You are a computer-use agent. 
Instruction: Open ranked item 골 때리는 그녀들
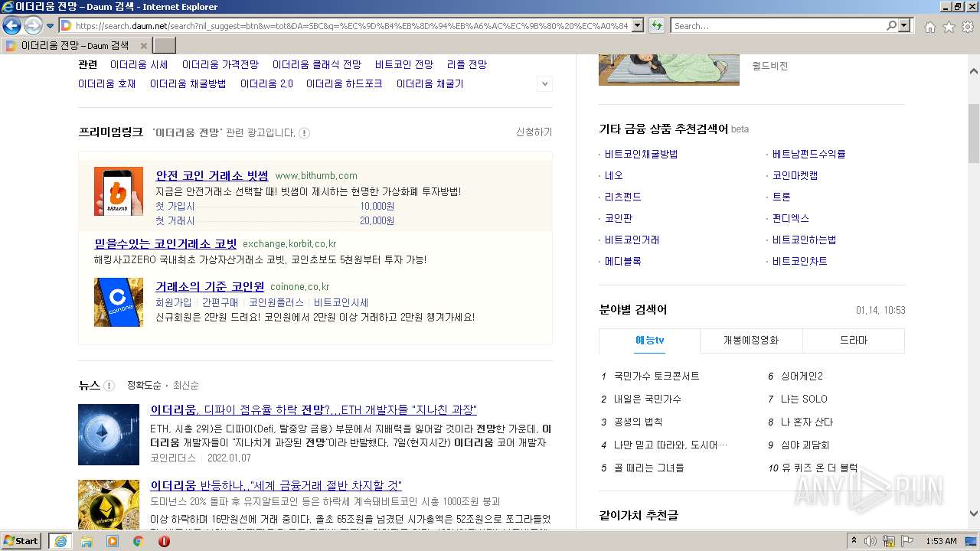pyautogui.click(x=649, y=468)
